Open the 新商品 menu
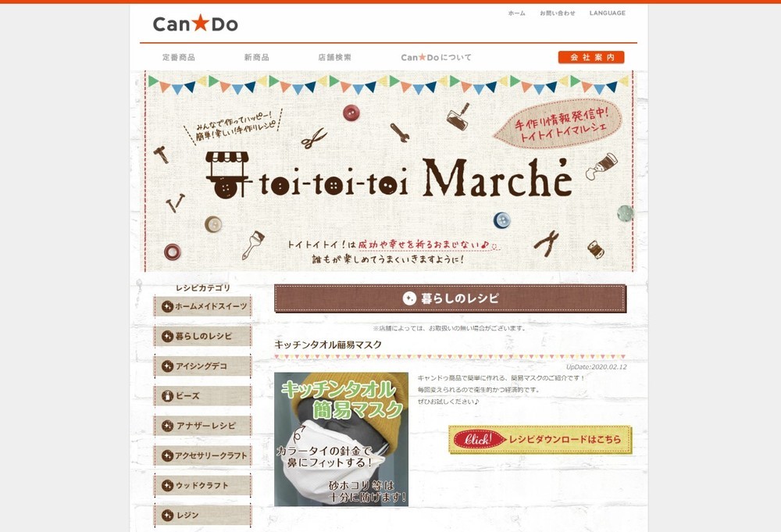 256,57
